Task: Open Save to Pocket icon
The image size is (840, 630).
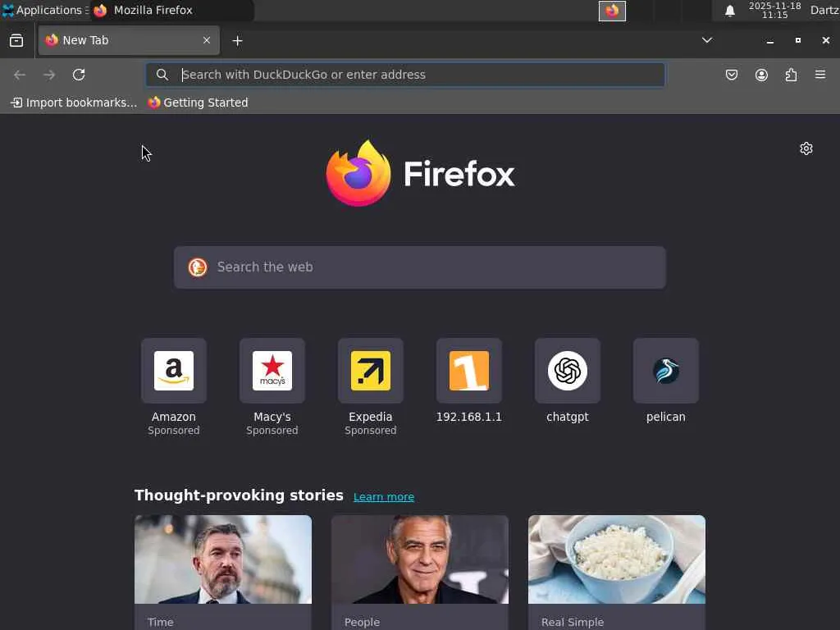Action: tap(731, 75)
